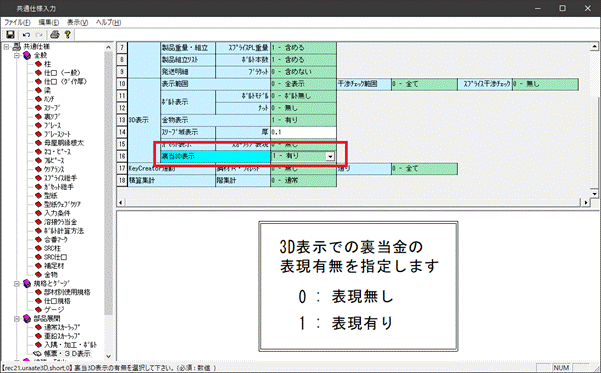Open the 表示(V) menu

77,22
